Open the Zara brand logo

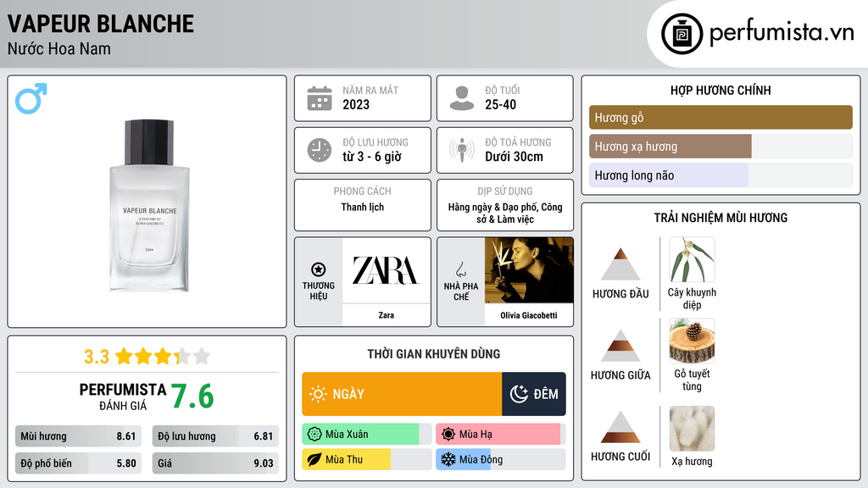tap(386, 270)
